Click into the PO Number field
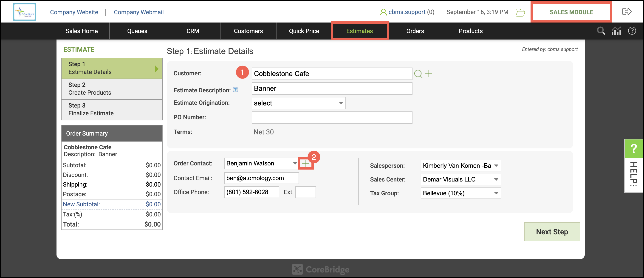This screenshot has width=644, height=278. click(332, 117)
